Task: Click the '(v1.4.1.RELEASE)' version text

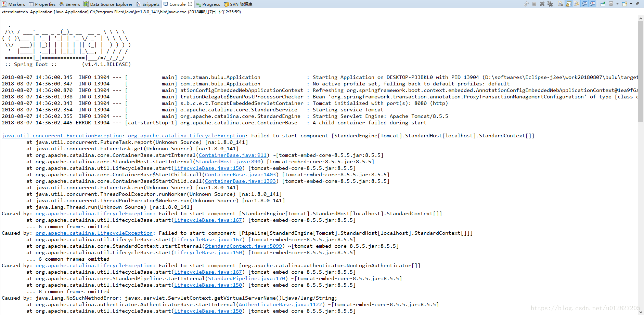Action: pos(106,64)
